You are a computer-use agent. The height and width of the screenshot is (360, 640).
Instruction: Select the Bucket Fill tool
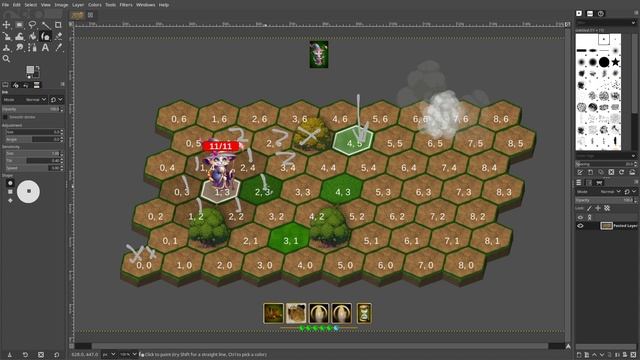[x=32, y=36]
